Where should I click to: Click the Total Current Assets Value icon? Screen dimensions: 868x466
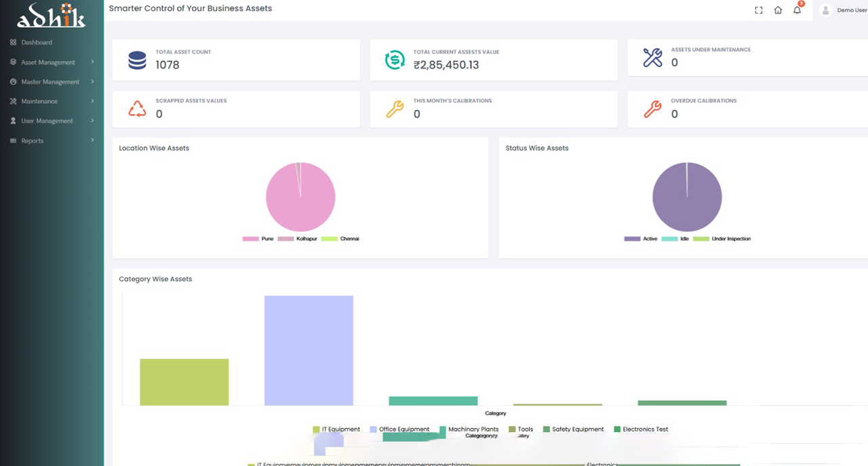click(395, 60)
